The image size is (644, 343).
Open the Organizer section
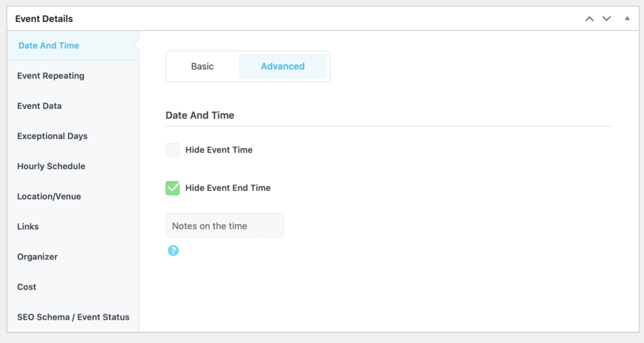[37, 257]
